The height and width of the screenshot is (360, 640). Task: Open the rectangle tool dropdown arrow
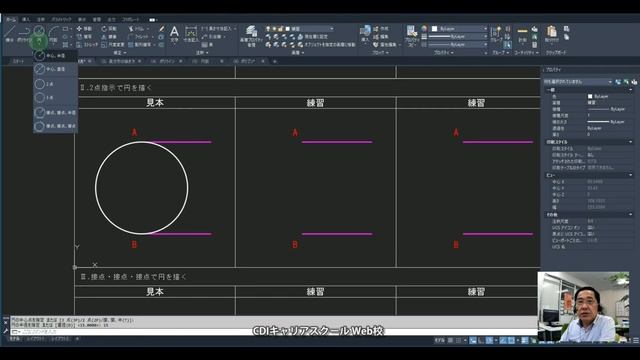(71, 29)
